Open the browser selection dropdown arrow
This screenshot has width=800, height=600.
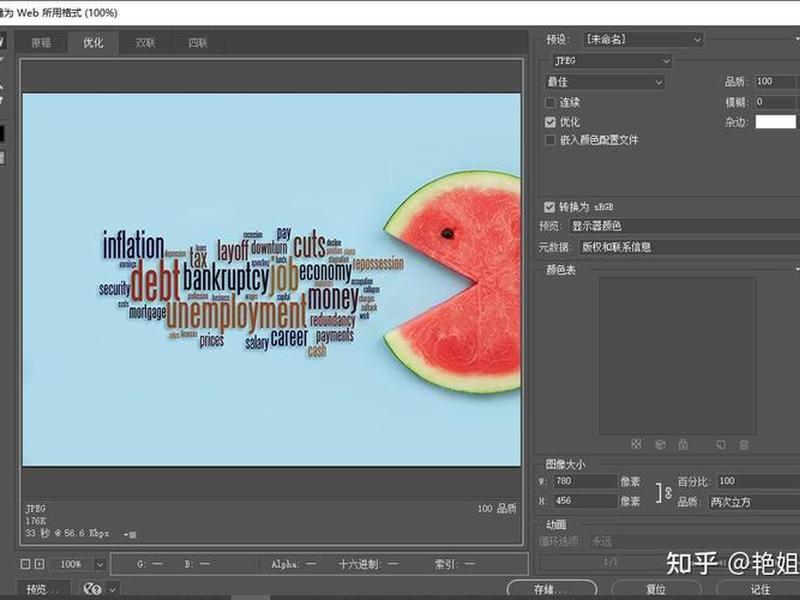coord(112,589)
